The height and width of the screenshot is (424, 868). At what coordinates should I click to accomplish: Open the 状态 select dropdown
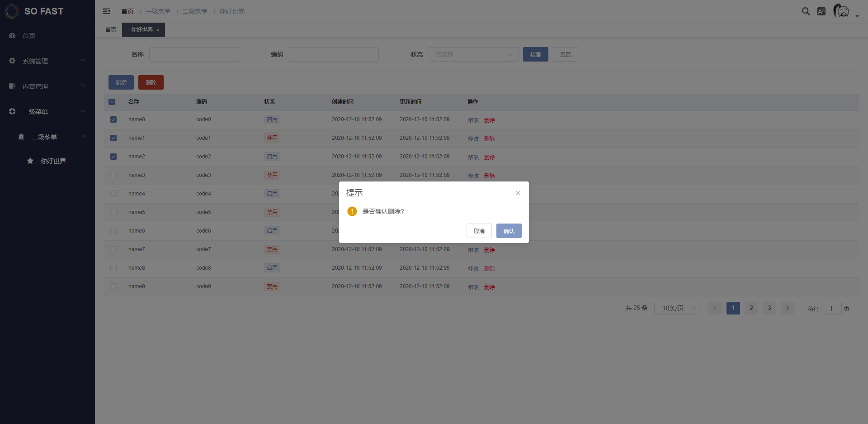coord(473,54)
